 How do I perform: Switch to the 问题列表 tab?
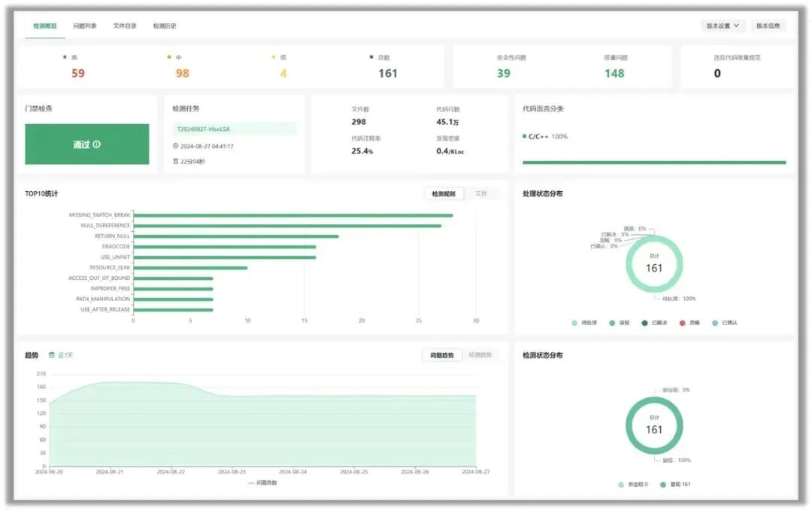(85, 26)
